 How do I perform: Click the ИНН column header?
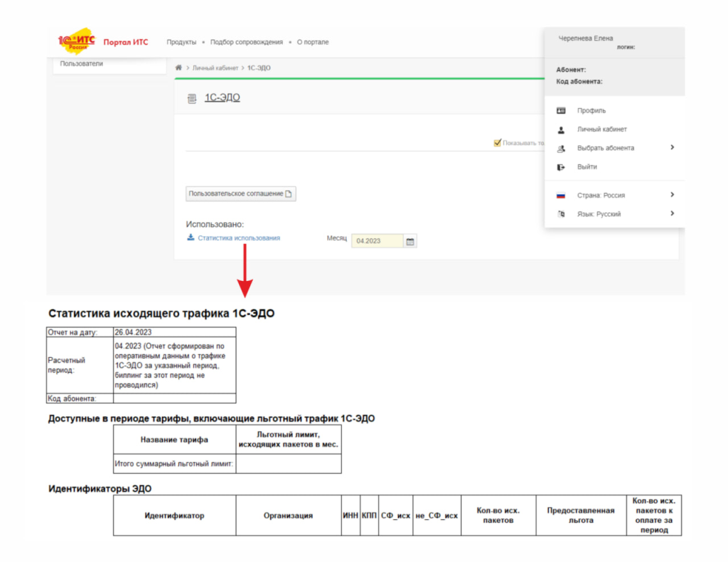click(x=350, y=516)
